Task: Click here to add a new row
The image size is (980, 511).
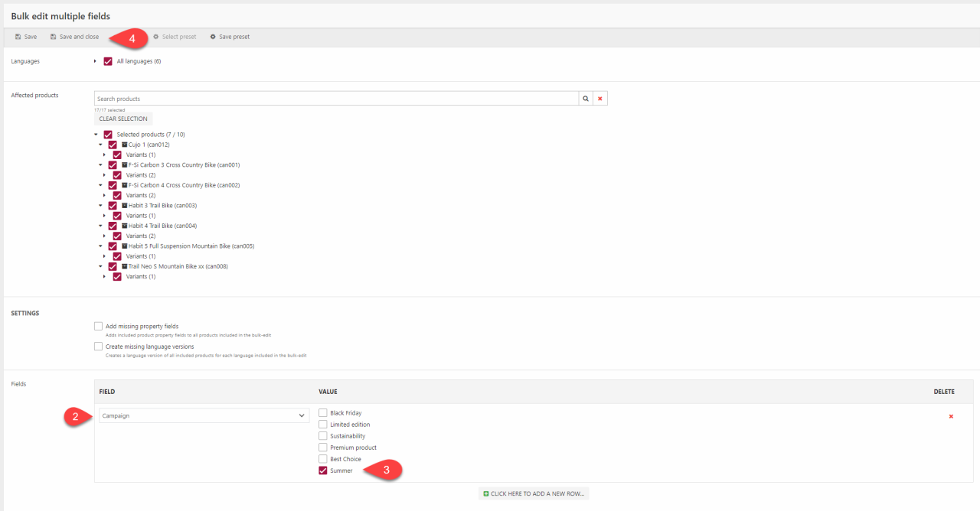Action: (x=534, y=493)
